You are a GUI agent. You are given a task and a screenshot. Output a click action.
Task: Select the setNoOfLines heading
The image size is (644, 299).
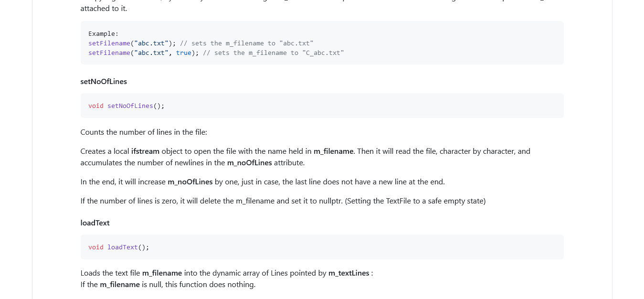pos(104,81)
